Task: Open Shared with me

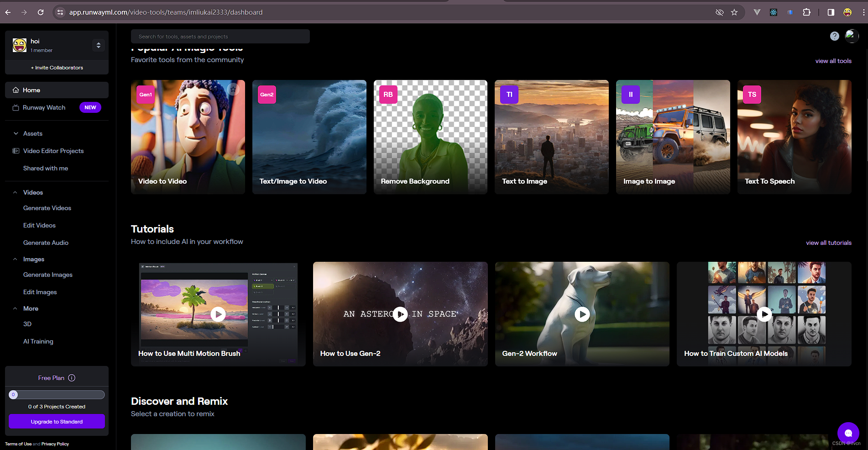Action: pos(46,168)
